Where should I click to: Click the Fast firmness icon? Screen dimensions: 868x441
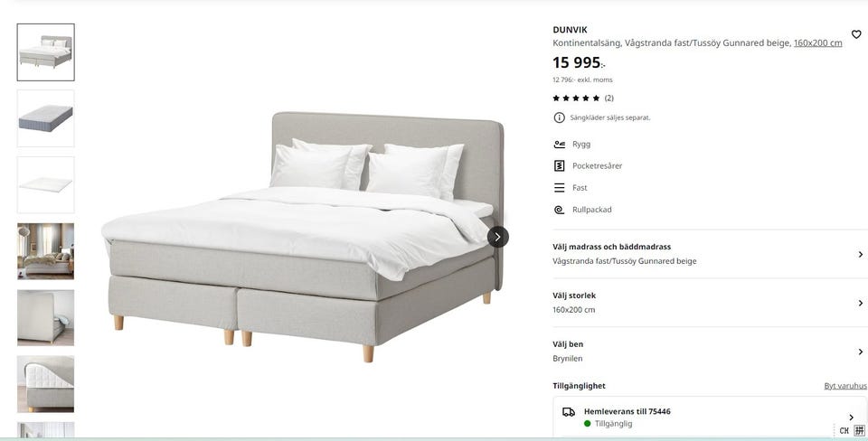point(559,188)
